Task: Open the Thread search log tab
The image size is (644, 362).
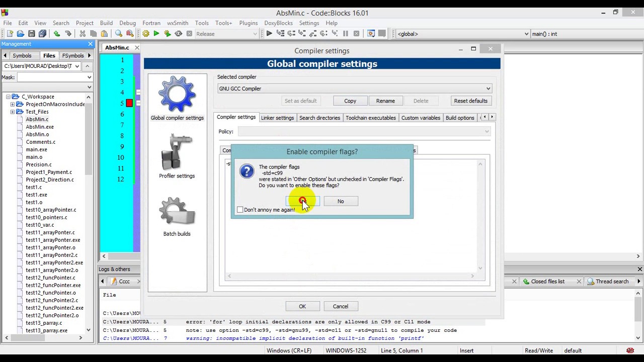Action: click(612, 282)
